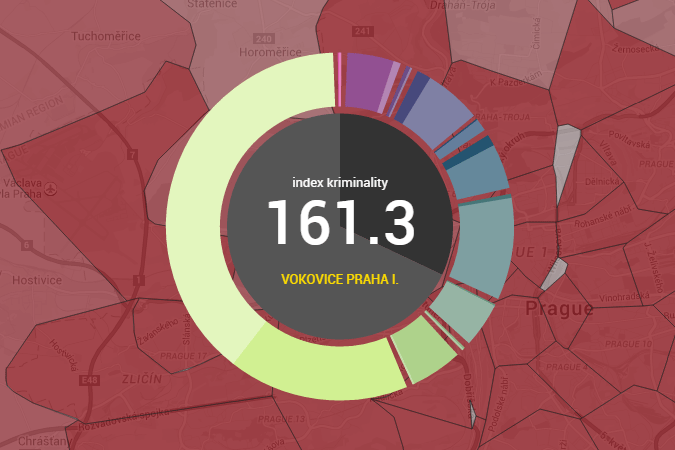Select the Horoměřice town label
Screen dimensions: 675x450
tap(271, 51)
